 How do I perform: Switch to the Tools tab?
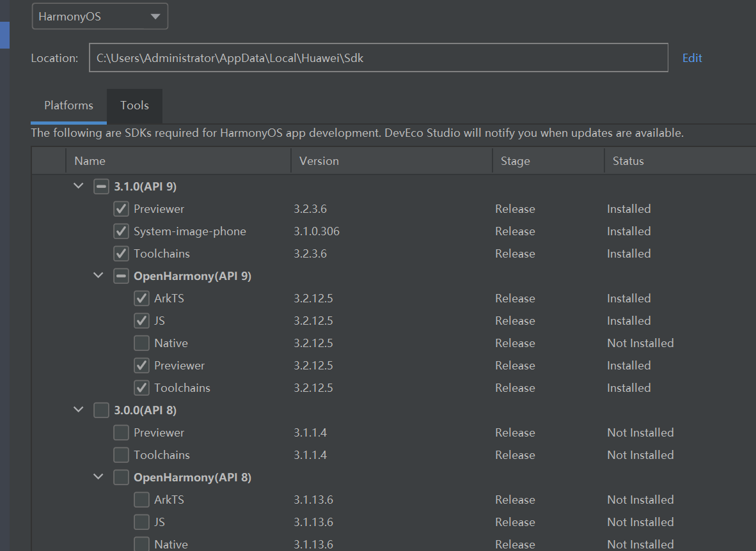[x=134, y=105]
